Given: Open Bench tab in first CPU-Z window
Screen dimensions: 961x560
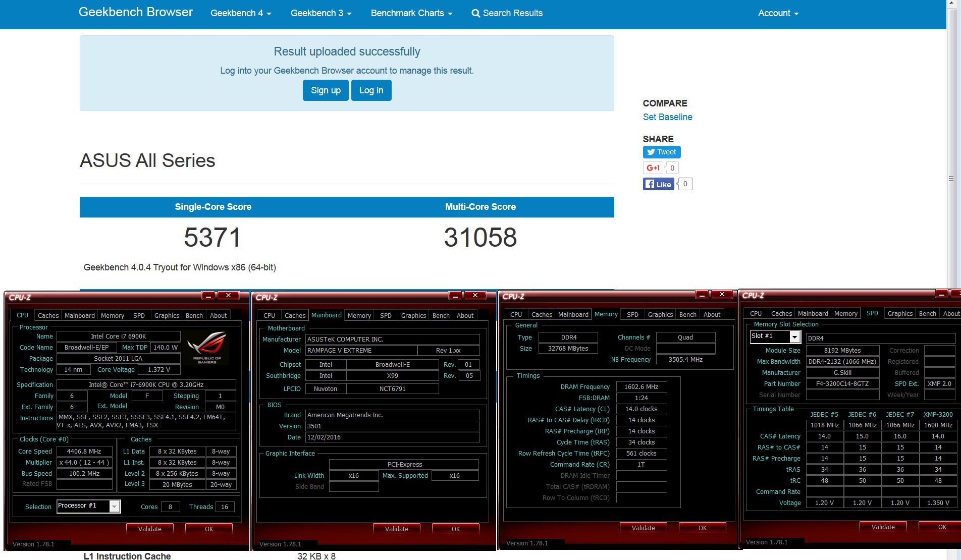Looking at the screenshot, I should tap(194, 315).
